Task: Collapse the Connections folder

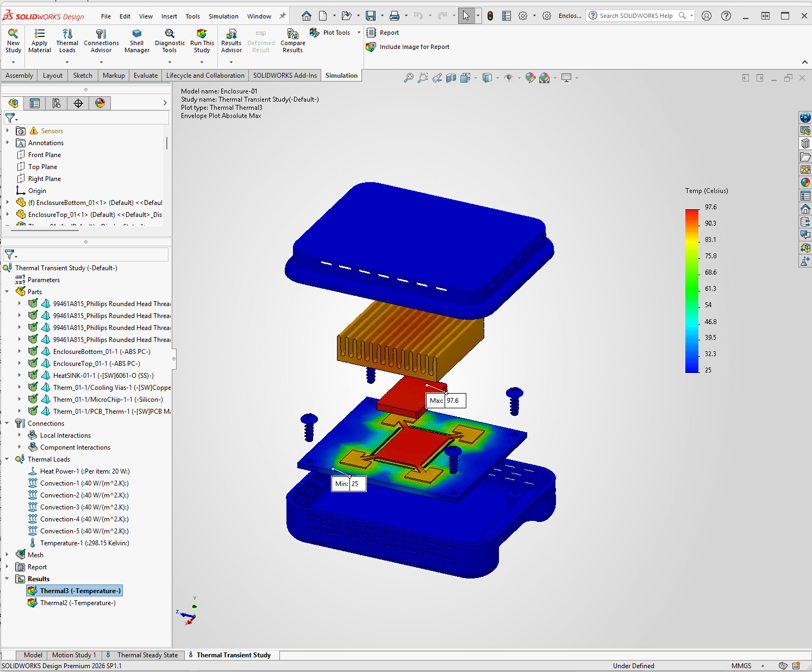Action: pos(7,423)
